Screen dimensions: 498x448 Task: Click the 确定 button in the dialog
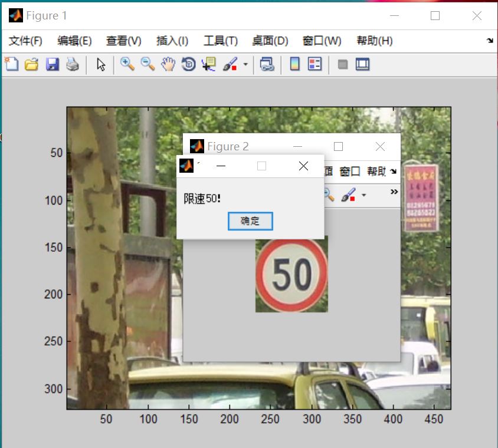250,221
